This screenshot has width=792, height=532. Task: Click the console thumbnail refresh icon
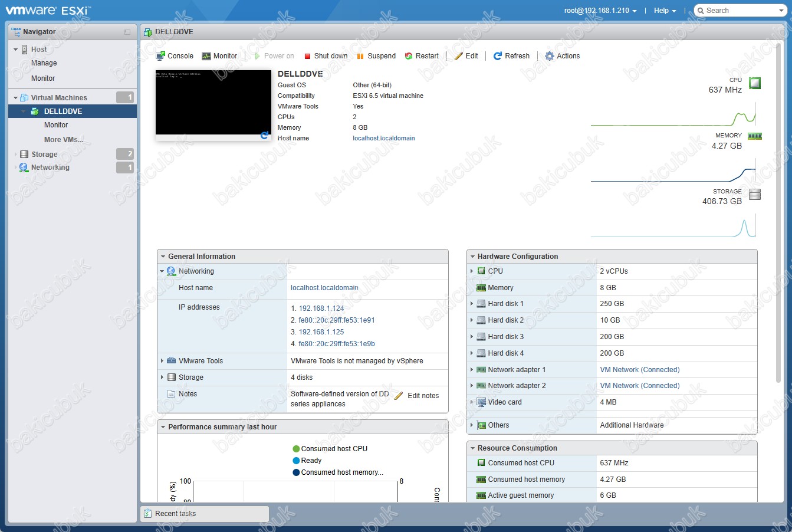[x=265, y=135]
